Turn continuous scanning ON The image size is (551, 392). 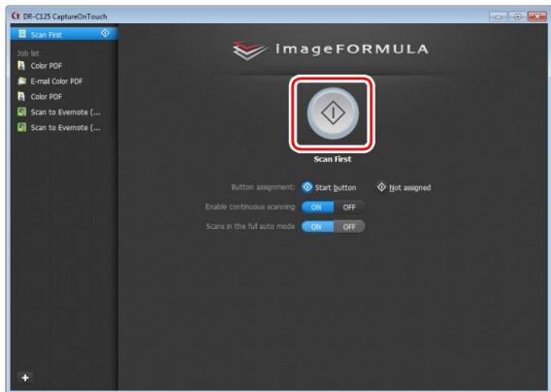317,207
